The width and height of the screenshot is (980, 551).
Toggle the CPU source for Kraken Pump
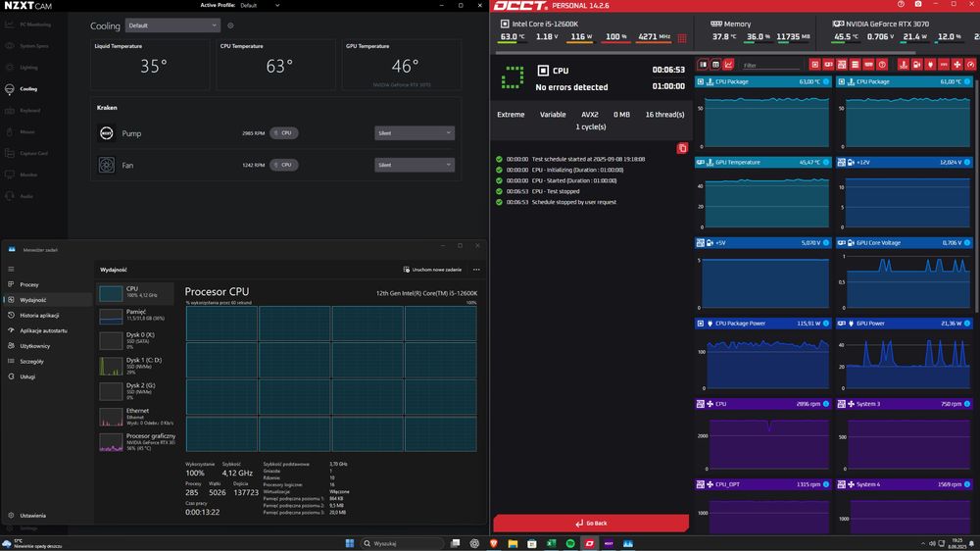tap(283, 133)
